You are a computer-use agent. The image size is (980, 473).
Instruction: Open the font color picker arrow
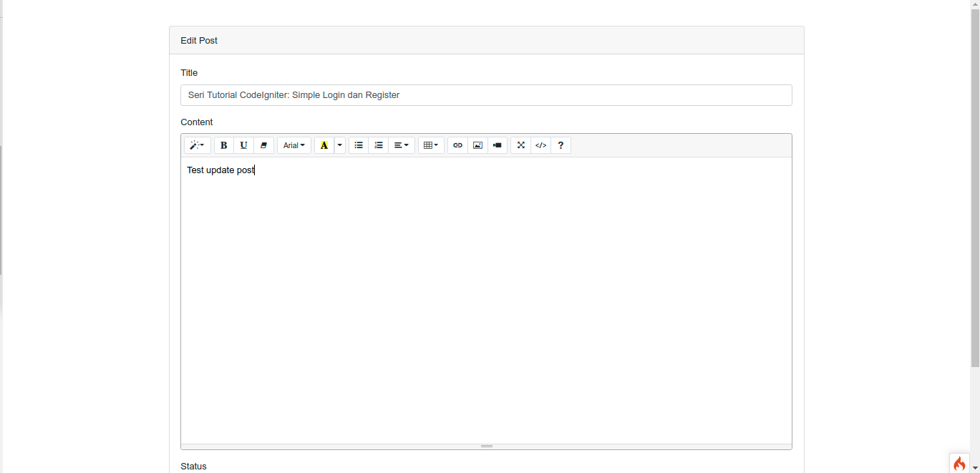pyautogui.click(x=339, y=145)
